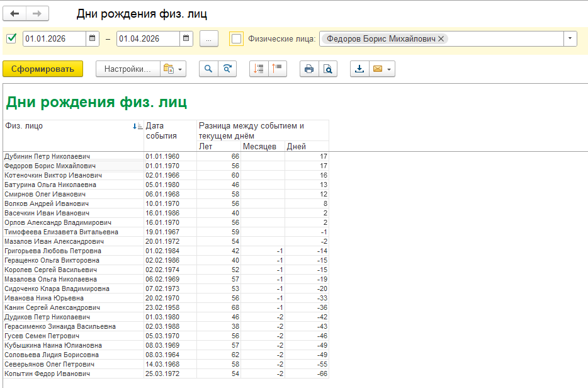Viewport: 588px width, 388px height.
Task: Print the report with printer icon
Action: click(x=309, y=69)
